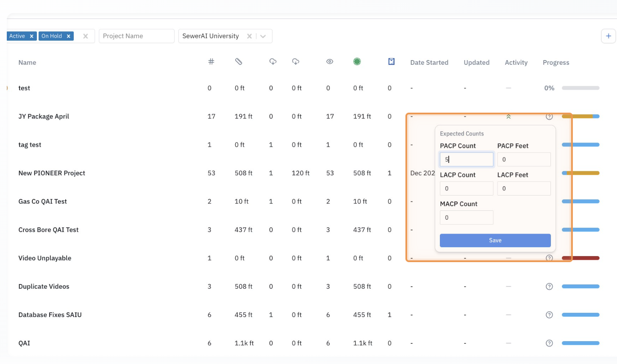The width and height of the screenshot is (617, 364).
Task: Click the eye icon column header
Action: (x=330, y=62)
